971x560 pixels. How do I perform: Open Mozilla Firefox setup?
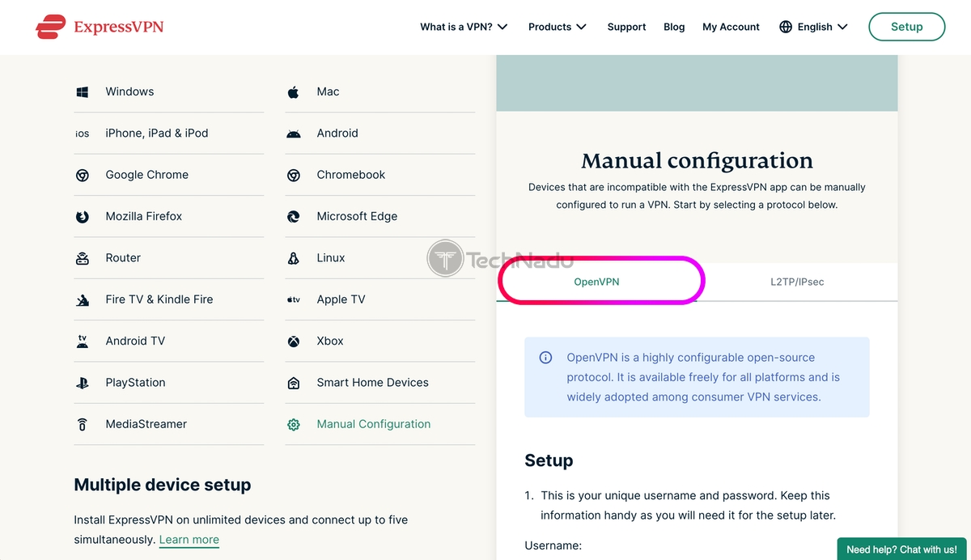coord(168,216)
